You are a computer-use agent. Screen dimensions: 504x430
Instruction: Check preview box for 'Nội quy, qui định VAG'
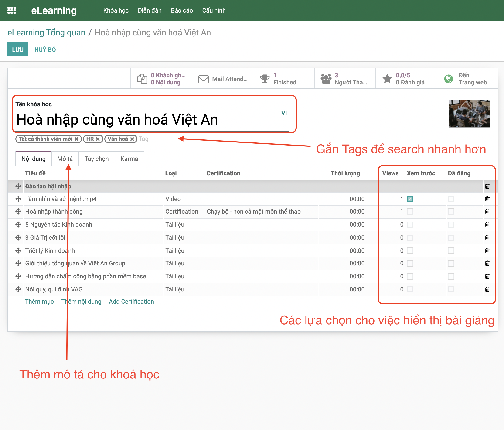coord(410,289)
